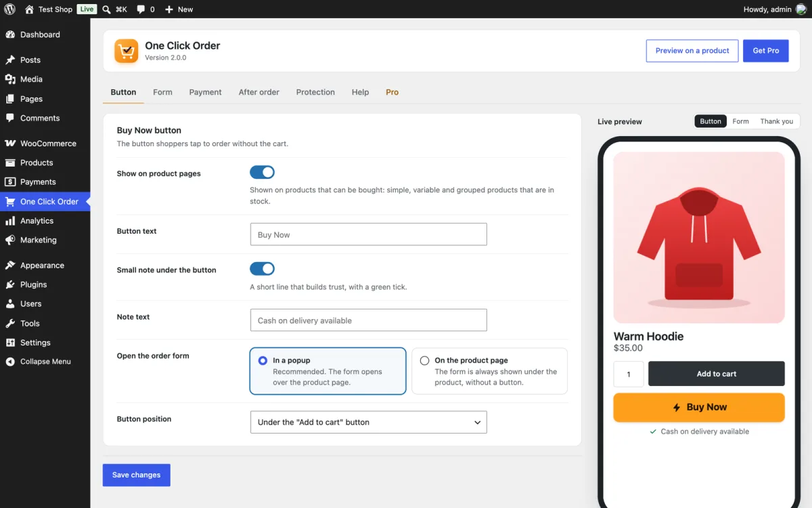Viewport: 812px width, 508px height.
Task: Click the Media icon in sidebar
Action: point(10,79)
